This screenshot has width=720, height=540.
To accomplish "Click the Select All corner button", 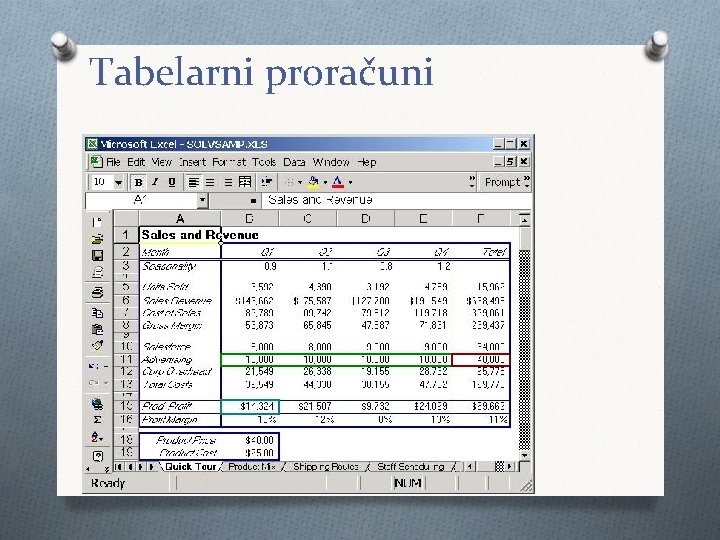I will click(126, 219).
